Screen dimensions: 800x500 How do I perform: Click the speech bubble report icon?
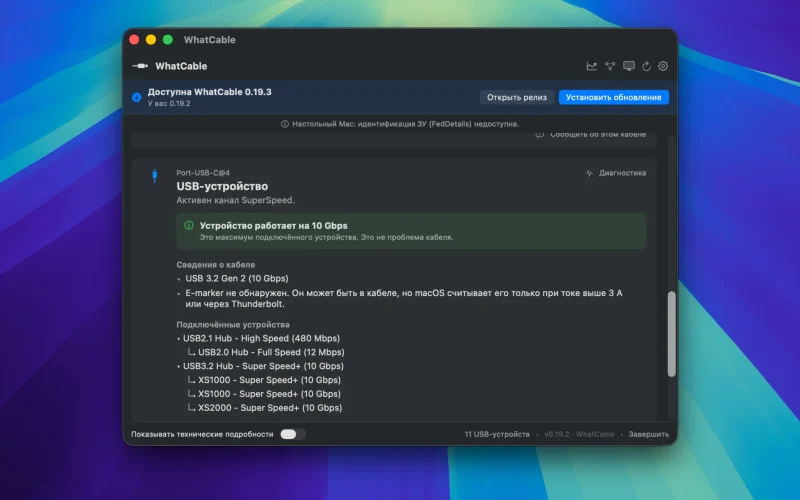(539, 135)
